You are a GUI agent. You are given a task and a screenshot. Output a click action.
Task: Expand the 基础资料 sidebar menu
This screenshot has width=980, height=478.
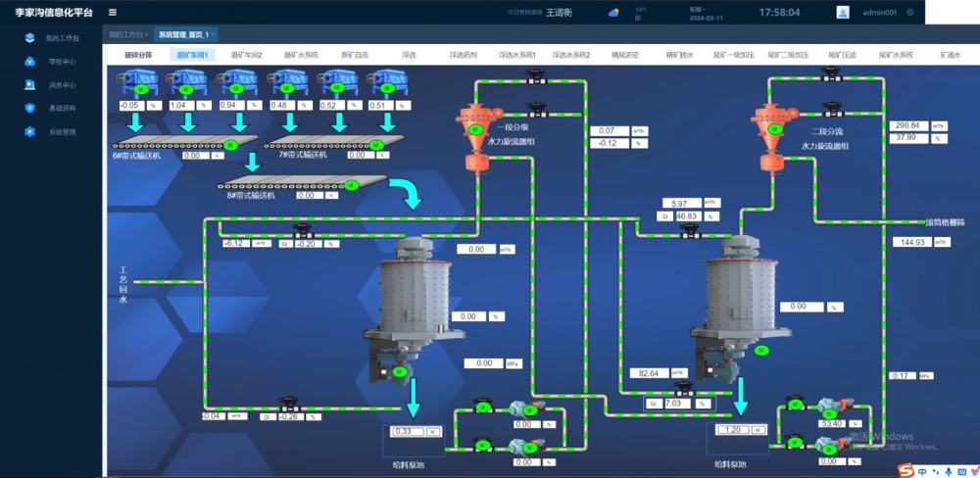pyautogui.click(x=62, y=108)
